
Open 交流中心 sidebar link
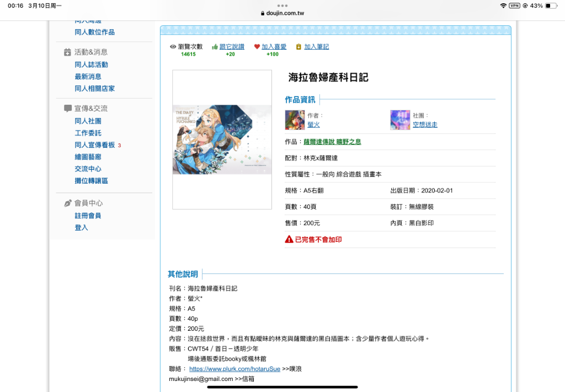88,169
